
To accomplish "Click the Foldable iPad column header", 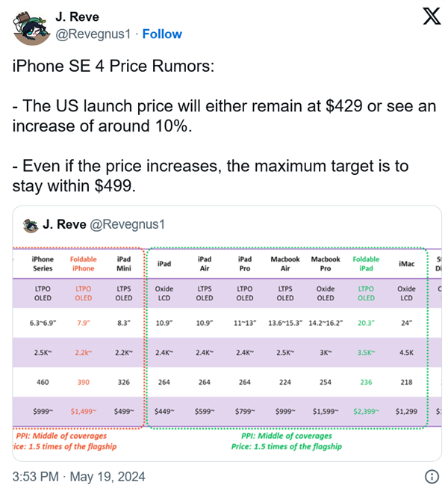I will [x=366, y=263].
